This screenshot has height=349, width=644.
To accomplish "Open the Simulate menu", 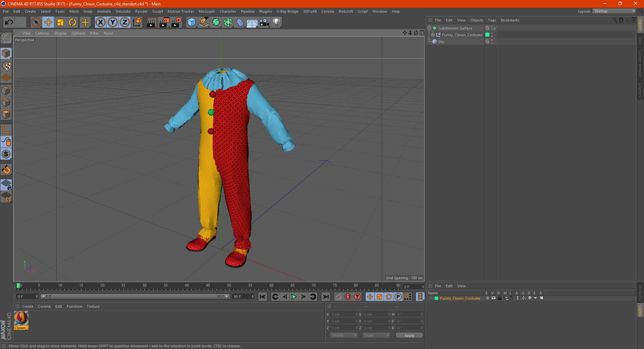I will coord(123,11).
